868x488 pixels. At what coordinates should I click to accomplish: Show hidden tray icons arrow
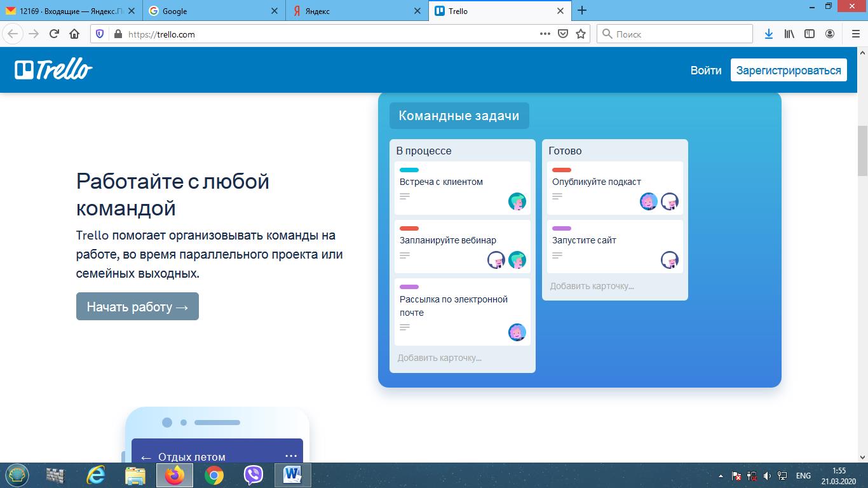point(721,476)
